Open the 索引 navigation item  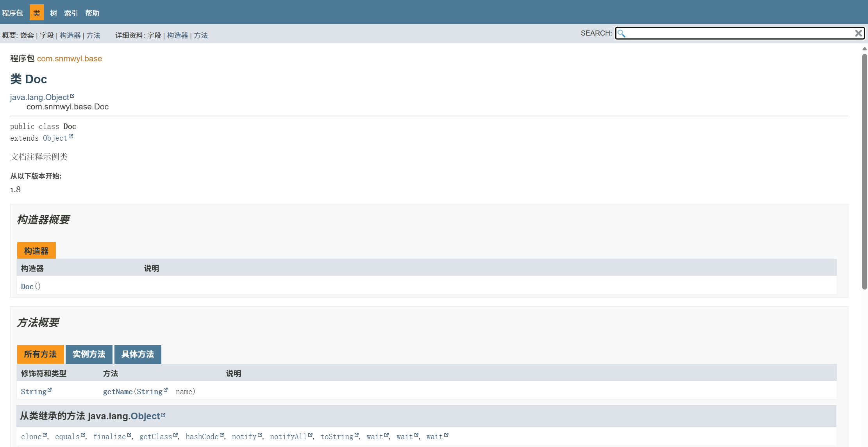[x=71, y=13]
